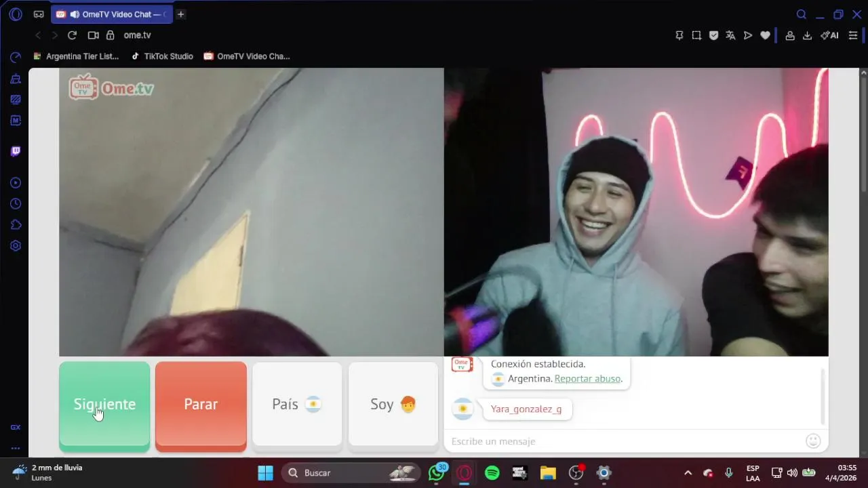Click the microphone tray icon
Viewport: 868px width, 488px height.
coord(729,473)
